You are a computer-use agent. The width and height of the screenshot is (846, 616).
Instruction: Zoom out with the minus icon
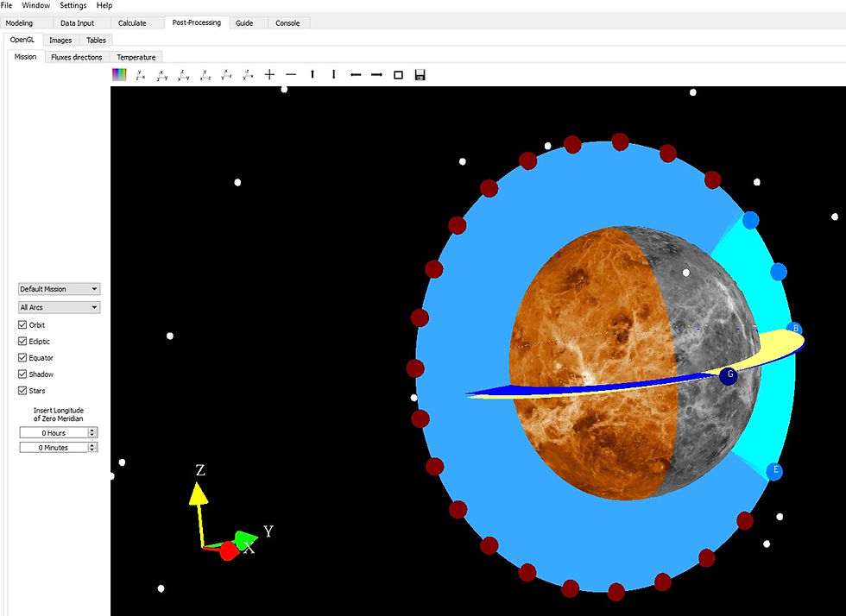[x=291, y=74]
